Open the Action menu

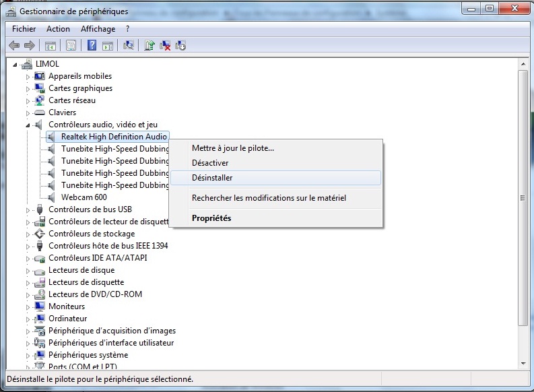(58, 29)
